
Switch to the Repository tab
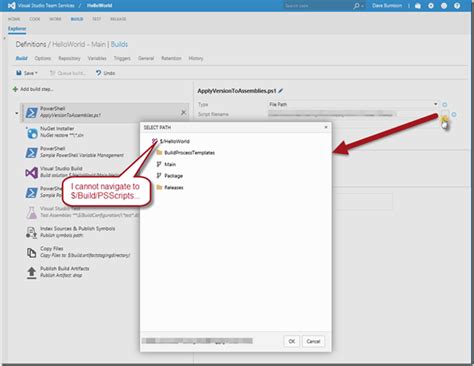click(x=69, y=58)
